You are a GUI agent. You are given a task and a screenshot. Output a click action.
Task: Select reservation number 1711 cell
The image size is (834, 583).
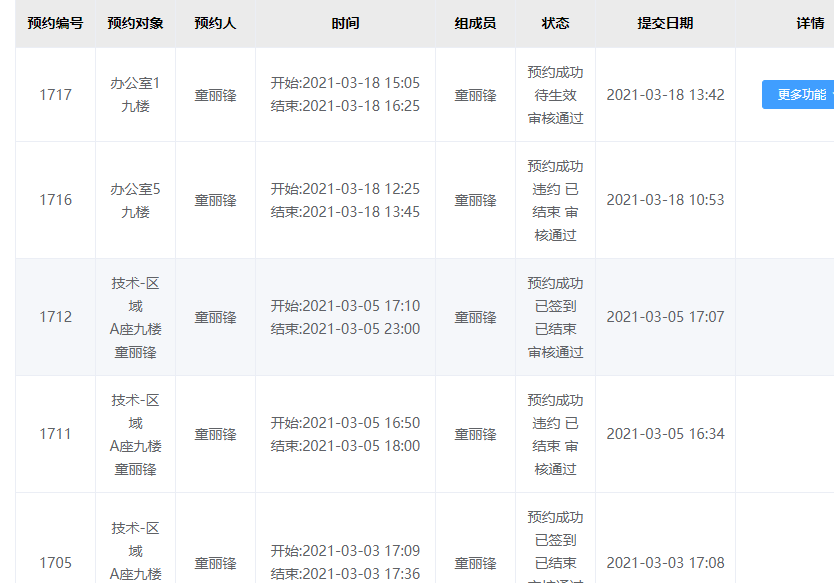coord(55,434)
